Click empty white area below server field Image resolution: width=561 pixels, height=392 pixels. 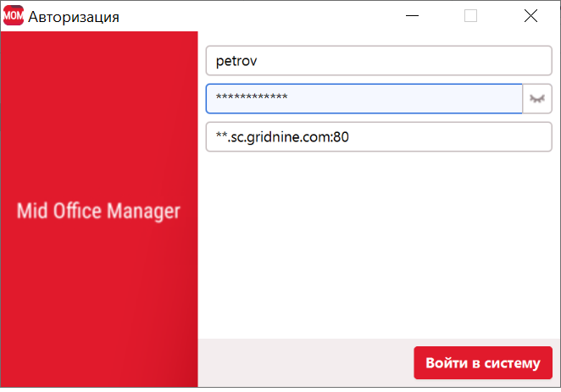(x=378, y=246)
